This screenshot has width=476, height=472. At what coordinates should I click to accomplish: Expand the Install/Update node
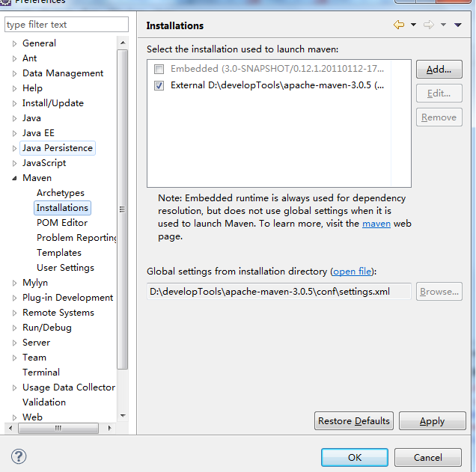[14, 103]
